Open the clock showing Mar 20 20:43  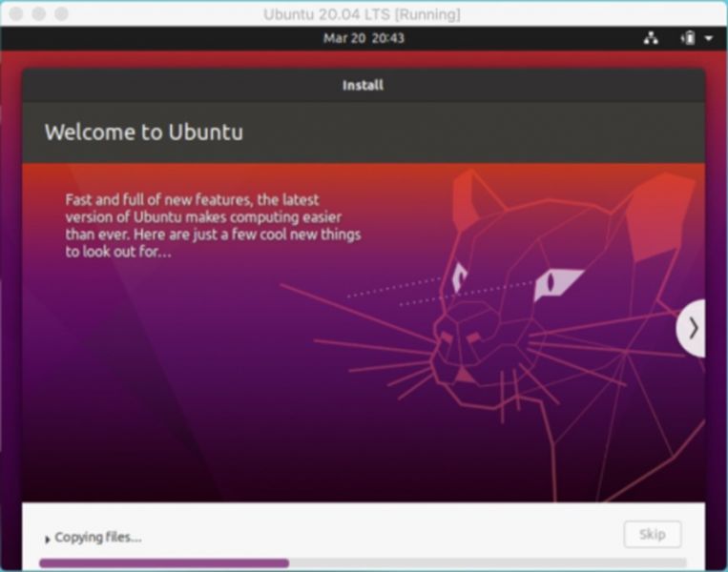364,38
